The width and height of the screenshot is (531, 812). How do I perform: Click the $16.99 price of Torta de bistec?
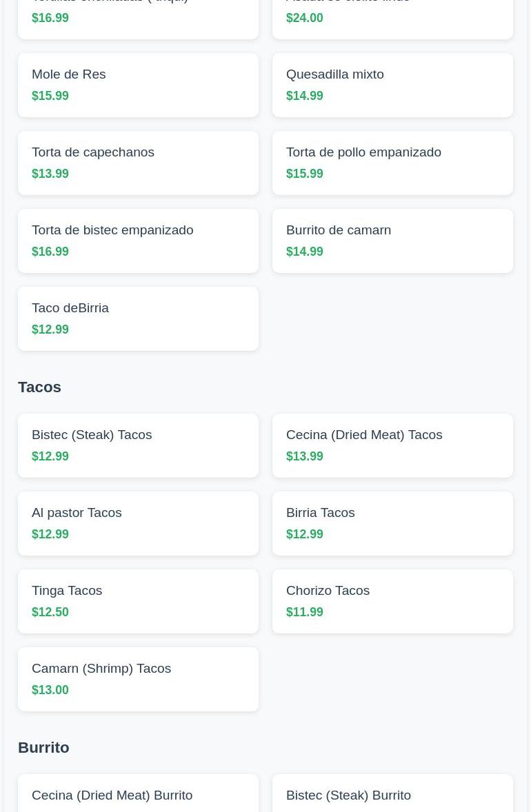coord(50,252)
